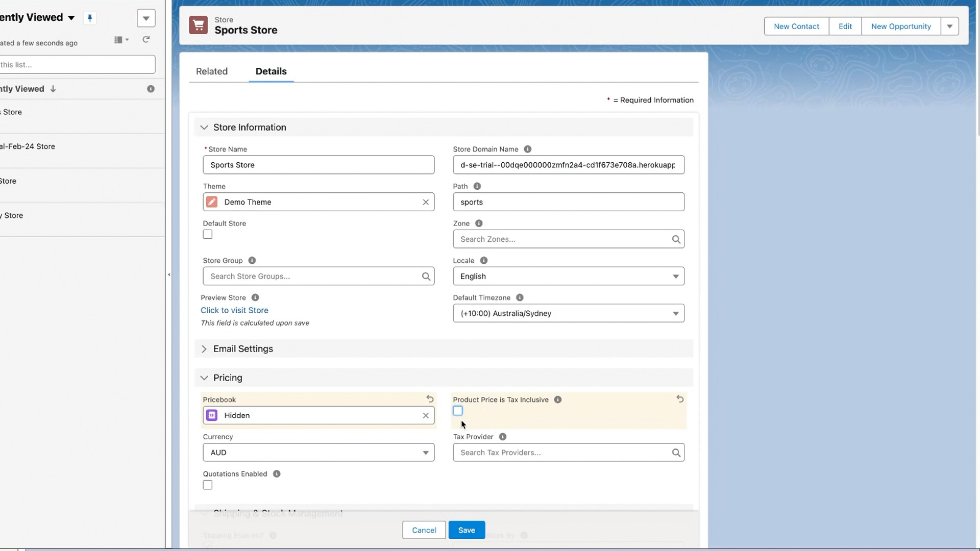The height and width of the screenshot is (551, 980).
Task: Click Store Group search magnifier icon
Action: pyautogui.click(x=426, y=277)
